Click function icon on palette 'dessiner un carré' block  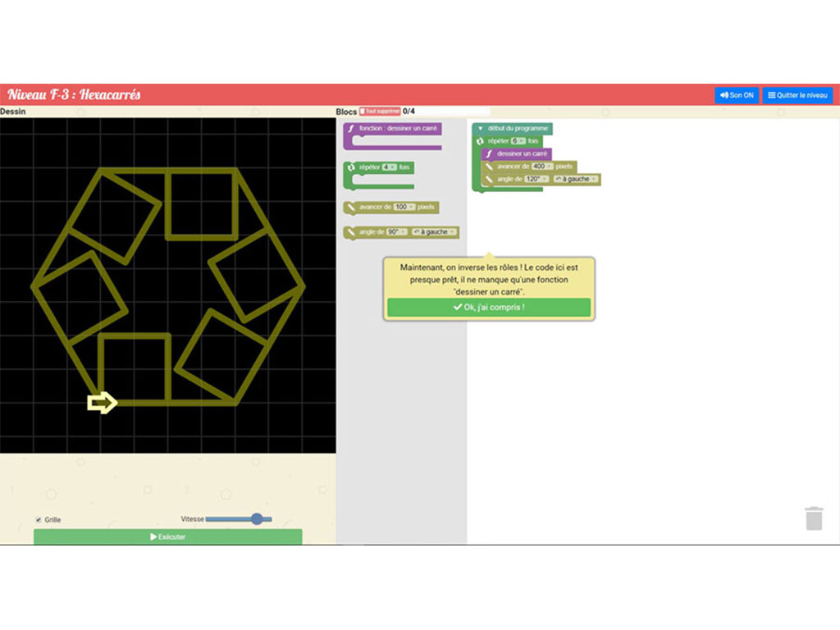click(x=351, y=129)
